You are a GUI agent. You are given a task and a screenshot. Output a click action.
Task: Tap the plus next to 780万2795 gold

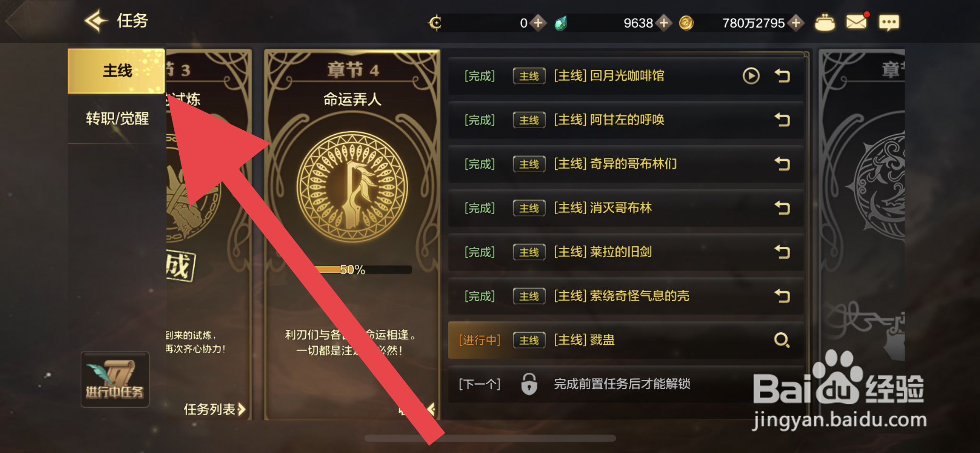pyautogui.click(x=796, y=23)
